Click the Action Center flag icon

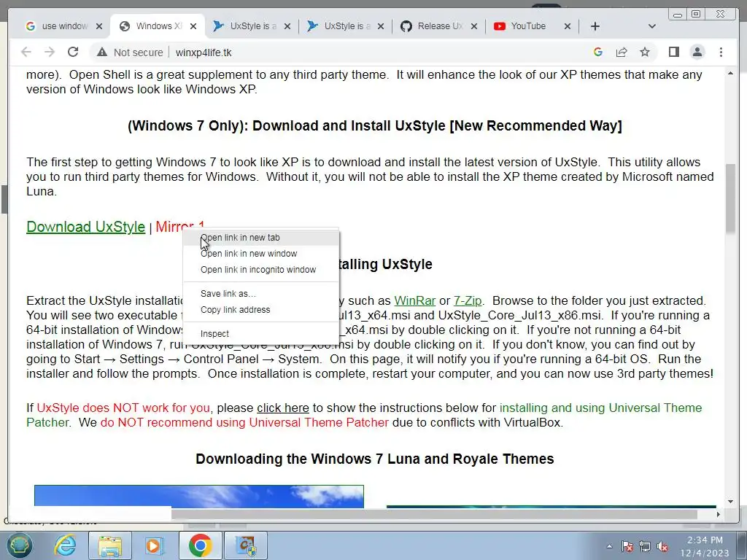tap(627, 546)
